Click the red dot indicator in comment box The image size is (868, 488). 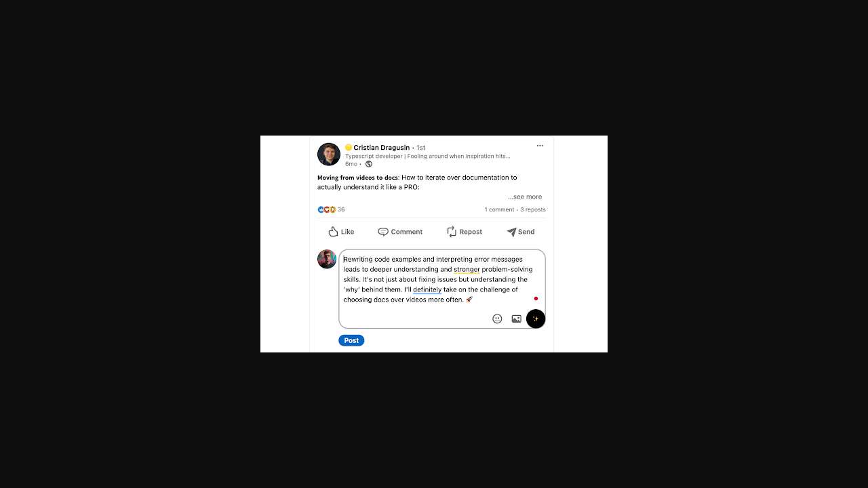tap(536, 298)
